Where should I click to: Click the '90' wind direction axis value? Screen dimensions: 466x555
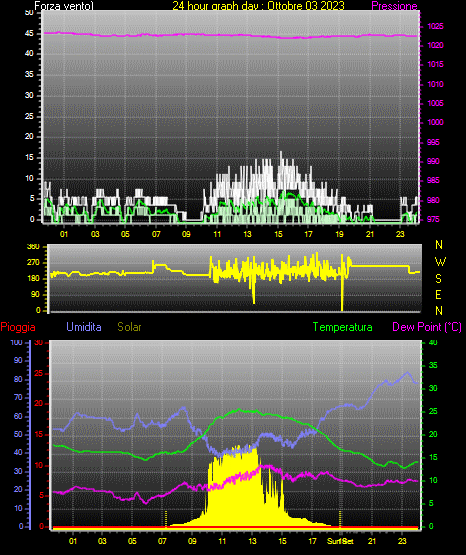point(35,294)
